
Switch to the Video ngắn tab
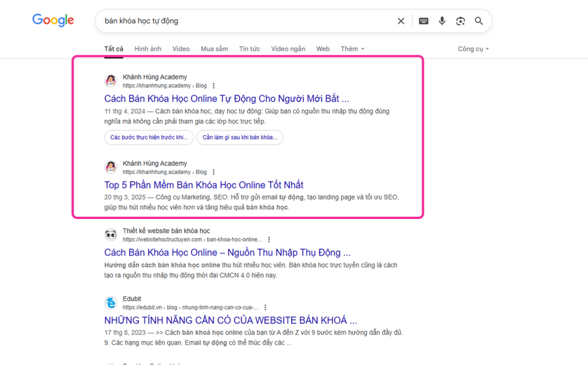288,49
